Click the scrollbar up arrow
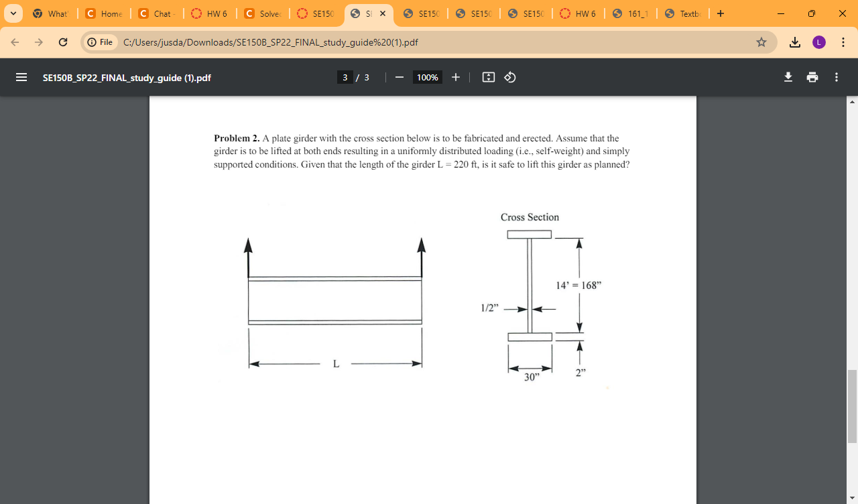This screenshot has height=504, width=858. [852, 102]
